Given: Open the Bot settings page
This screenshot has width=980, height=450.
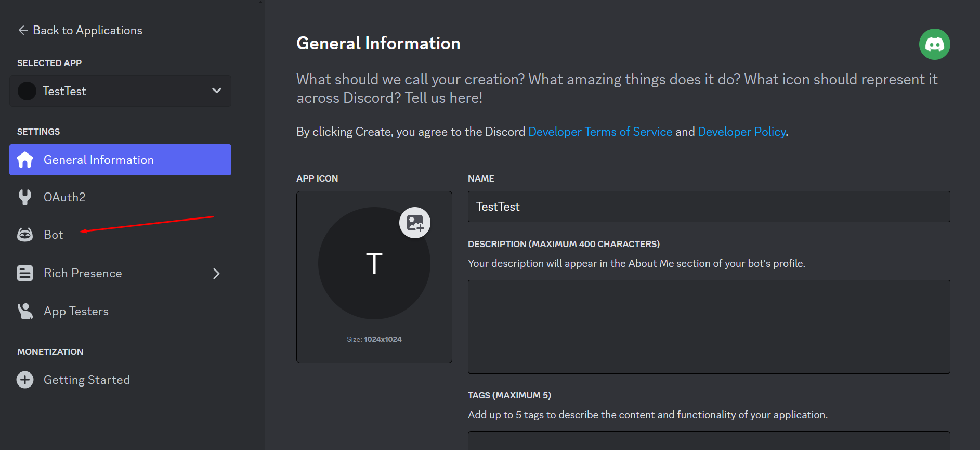Looking at the screenshot, I should [54, 235].
